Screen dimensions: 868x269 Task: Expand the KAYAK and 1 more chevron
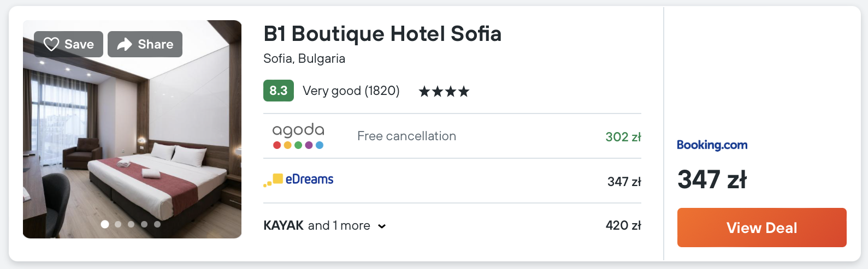[382, 226]
